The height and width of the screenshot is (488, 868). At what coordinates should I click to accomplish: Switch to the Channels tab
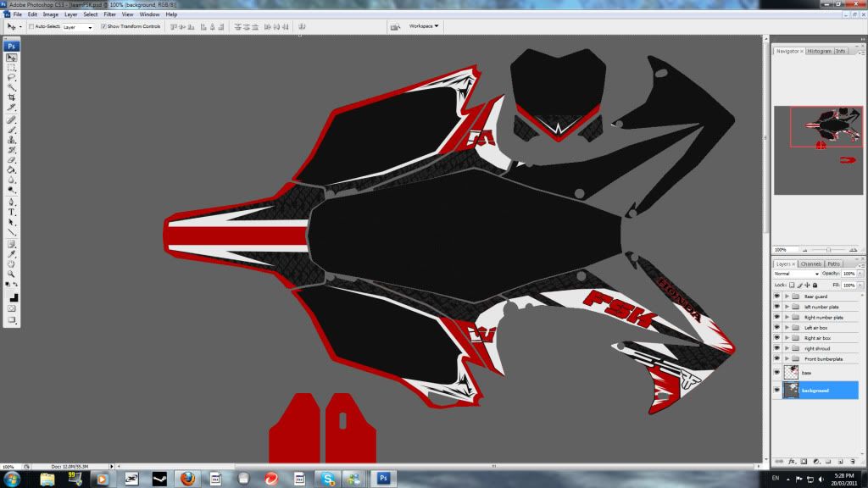(811, 264)
